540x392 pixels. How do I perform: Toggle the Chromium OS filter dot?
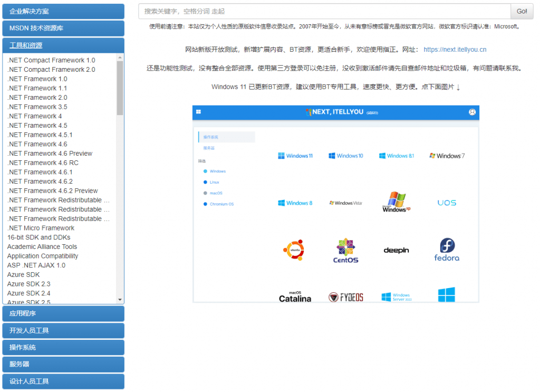pyautogui.click(x=205, y=204)
